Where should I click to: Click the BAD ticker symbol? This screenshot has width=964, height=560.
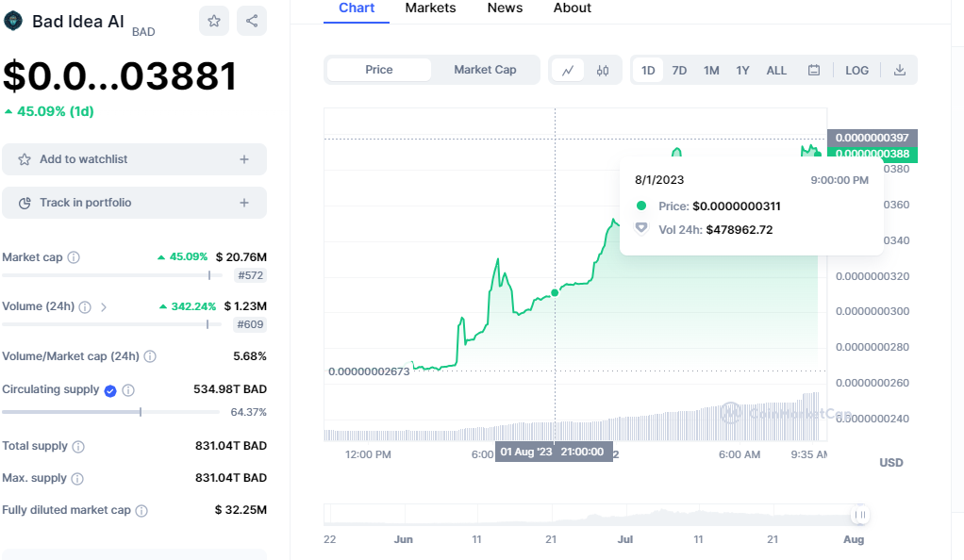143,32
